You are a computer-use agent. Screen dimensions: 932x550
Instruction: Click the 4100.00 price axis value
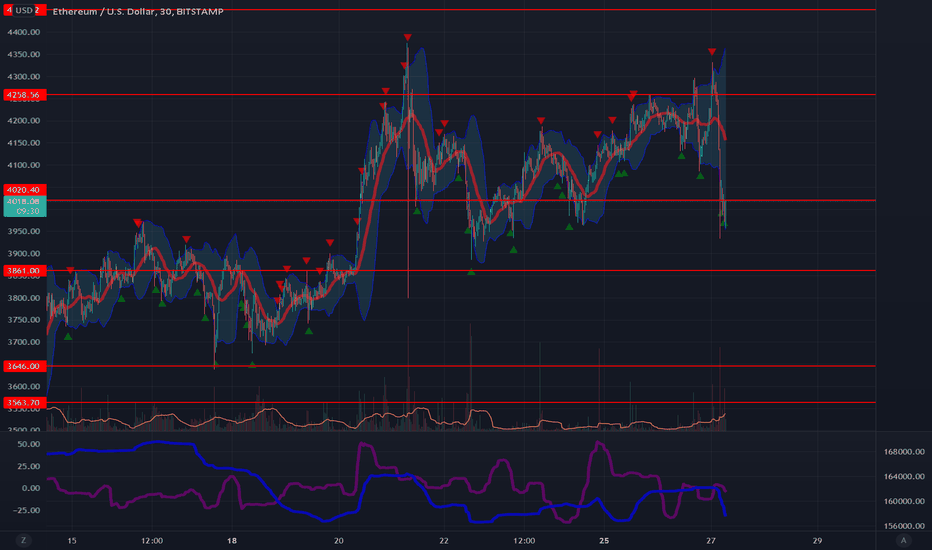click(24, 165)
